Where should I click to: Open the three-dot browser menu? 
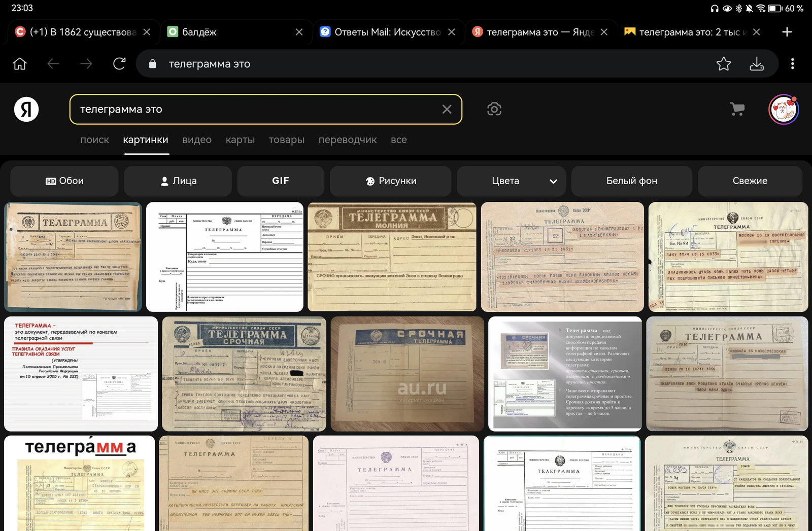point(792,64)
